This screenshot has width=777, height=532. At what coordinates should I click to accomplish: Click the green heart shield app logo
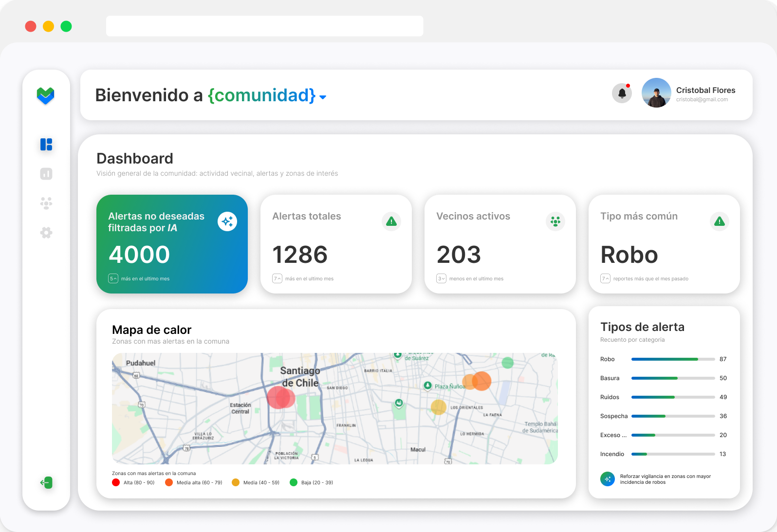click(x=46, y=96)
